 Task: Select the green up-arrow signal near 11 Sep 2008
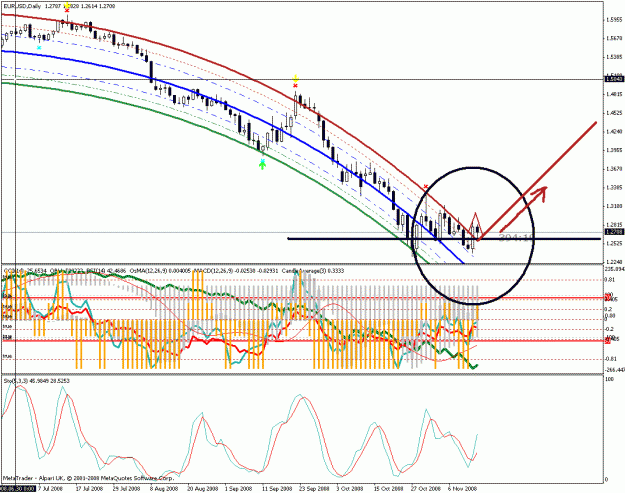(x=262, y=165)
